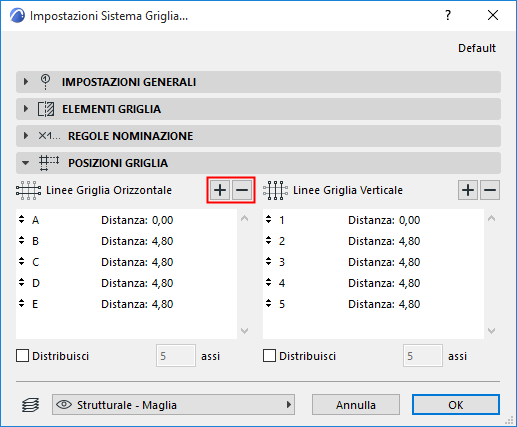The image size is (517, 427).
Task: Click the reorder arrows for row A
Action: 22,219
